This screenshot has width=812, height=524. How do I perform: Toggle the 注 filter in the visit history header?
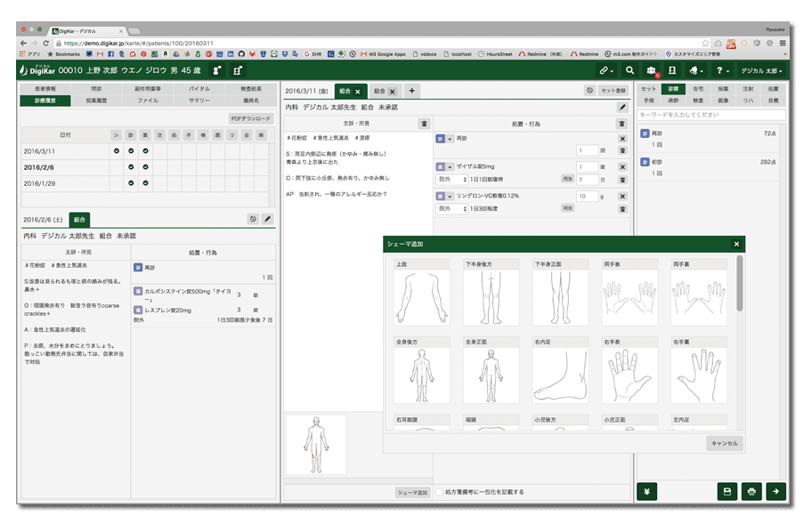pyautogui.click(x=160, y=135)
